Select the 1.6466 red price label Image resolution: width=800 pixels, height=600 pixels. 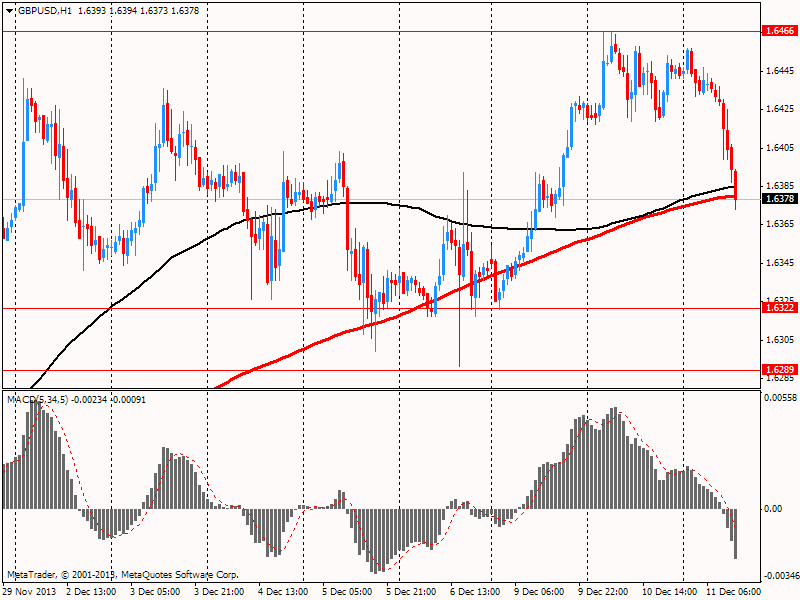point(780,31)
